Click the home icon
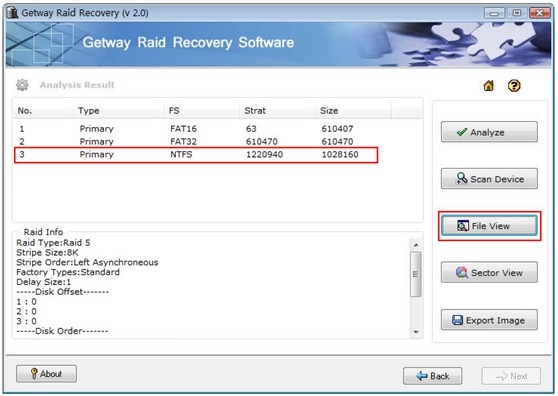The width and height of the screenshot is (558, 396). 489,85
